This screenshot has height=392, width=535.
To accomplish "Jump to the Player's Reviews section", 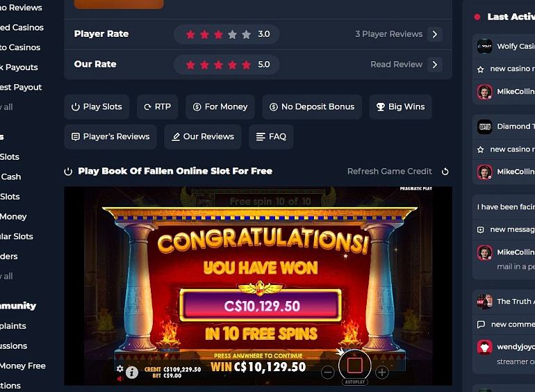I will click(x=110, y=137).
